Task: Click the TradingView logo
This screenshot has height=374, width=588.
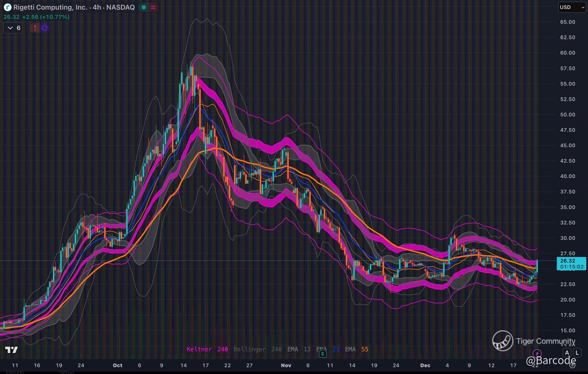Action: click(x=12, y=350)
